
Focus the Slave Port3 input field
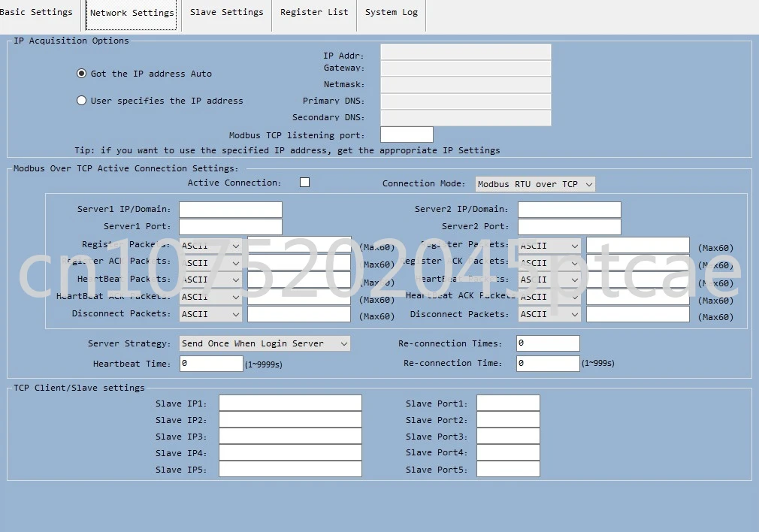[508, 437]
